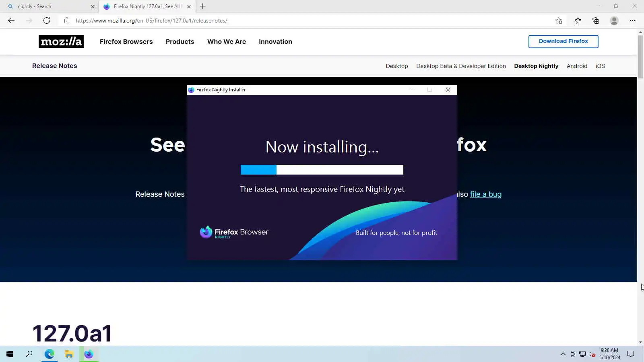The height and width of the screenshot is (362, 644).
Task: Show hidden system tray icons
Action: pyautogui.click(x=563, y=354)
